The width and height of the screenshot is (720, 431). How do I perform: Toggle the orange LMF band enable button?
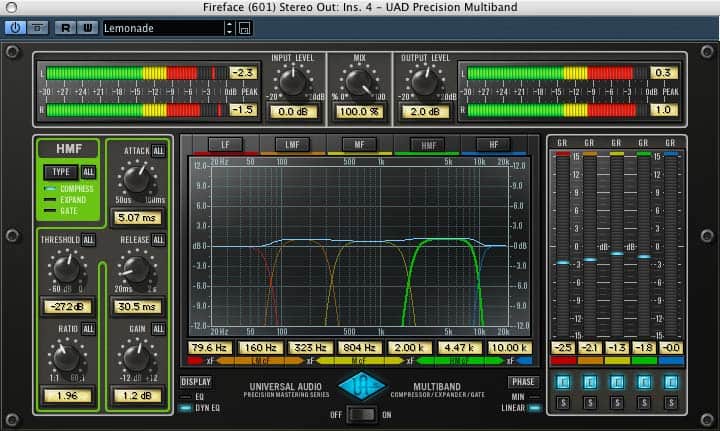point(590,382)
